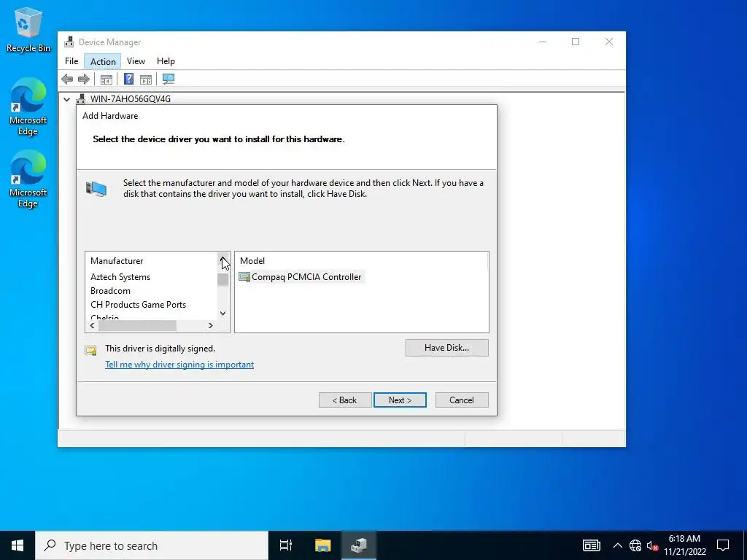Screen dimensions: 747x560
Task: Open File Explorer from the taskbar
Action: 323,545
